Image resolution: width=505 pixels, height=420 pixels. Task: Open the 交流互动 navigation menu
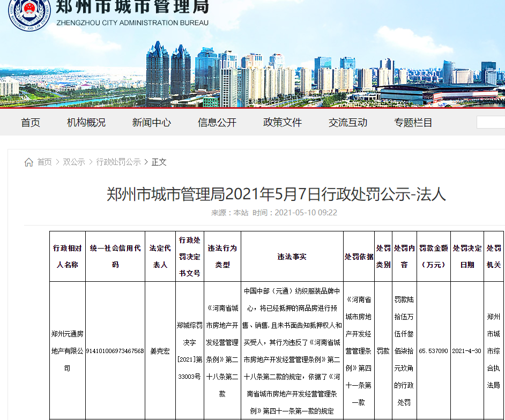tap(347, 122)
